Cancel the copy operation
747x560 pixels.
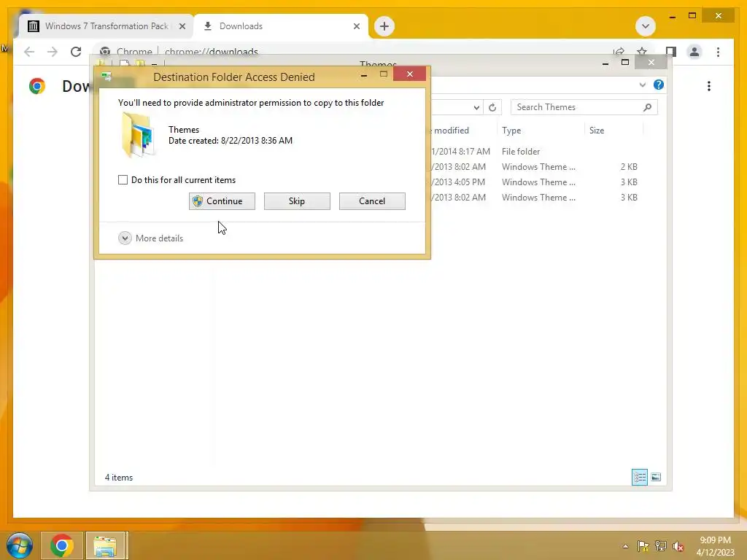[372, 201]
